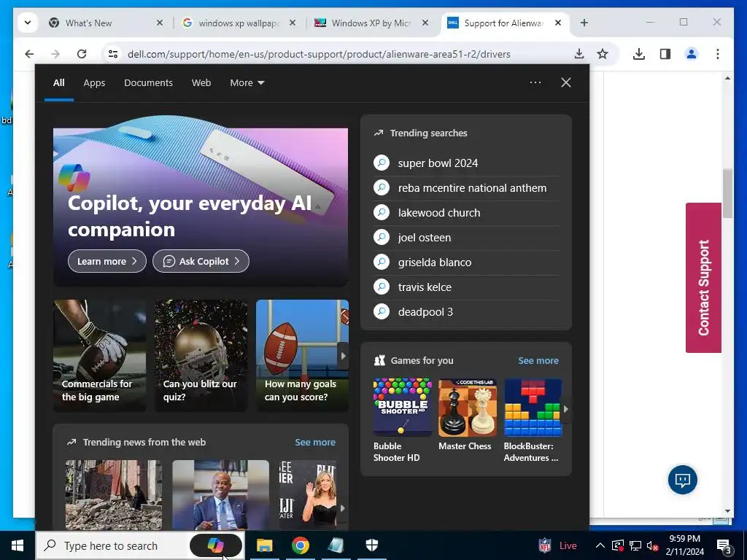The height and width of the screenshot is (560, 747).
Task: Toggle Chrome side panel icon
Action: 665,54
